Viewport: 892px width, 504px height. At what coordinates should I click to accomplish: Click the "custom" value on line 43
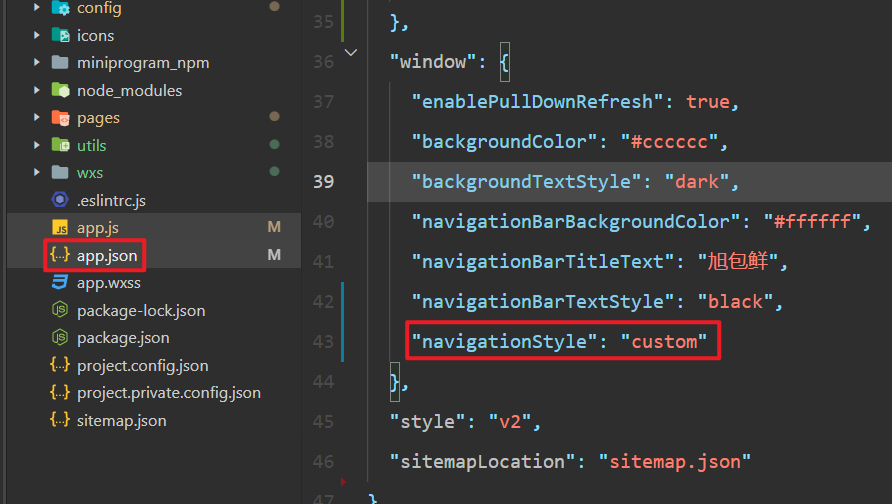click(x=664, y=341)
